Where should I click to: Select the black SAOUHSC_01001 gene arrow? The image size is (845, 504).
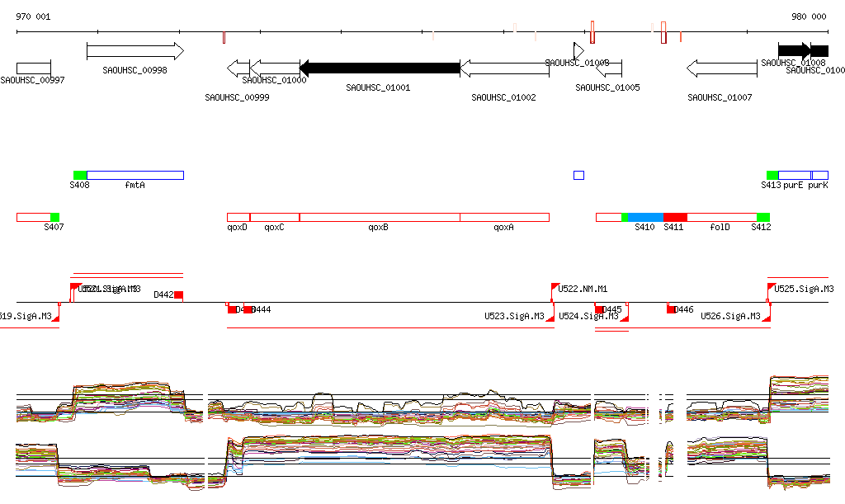coord(380,68)
